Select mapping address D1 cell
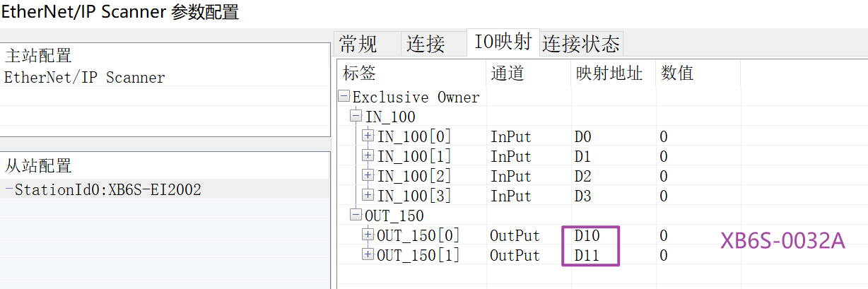The width and height of the screenshot is (868, 289). [584, 156]
